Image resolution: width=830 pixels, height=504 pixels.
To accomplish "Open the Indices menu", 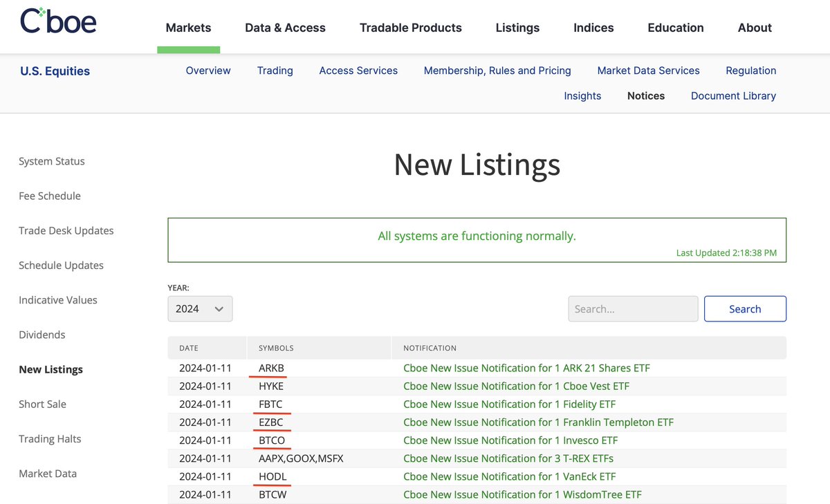I will (593, 28).
